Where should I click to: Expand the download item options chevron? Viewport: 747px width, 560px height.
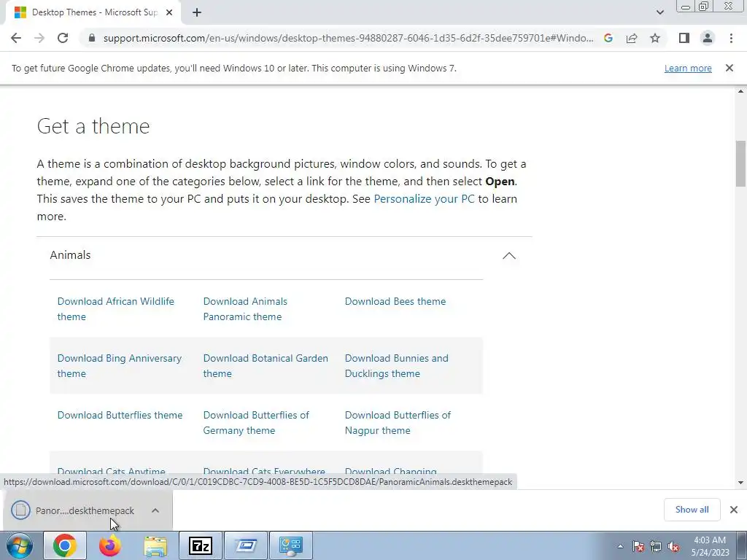(x=155, y=510)
